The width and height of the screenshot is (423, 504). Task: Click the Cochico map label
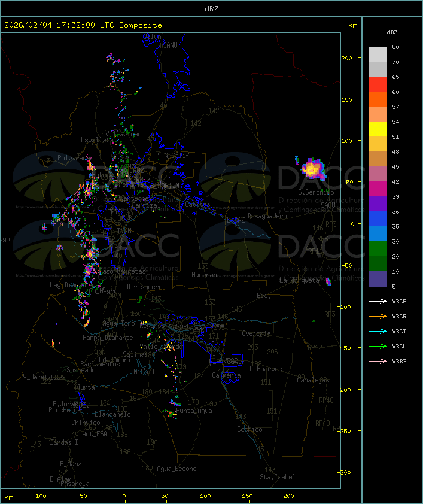249,429
